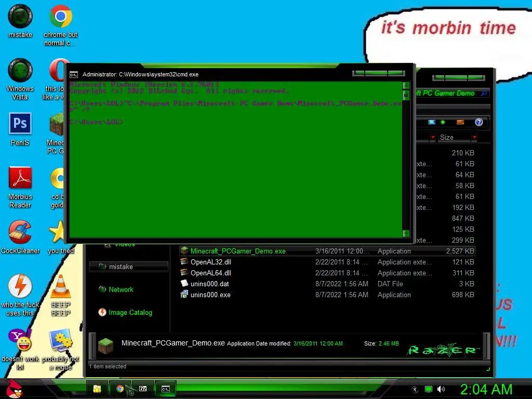Click the '2,527 KB' size cell
This screenshot has height=399, width=532.
(x=460, y=251)
